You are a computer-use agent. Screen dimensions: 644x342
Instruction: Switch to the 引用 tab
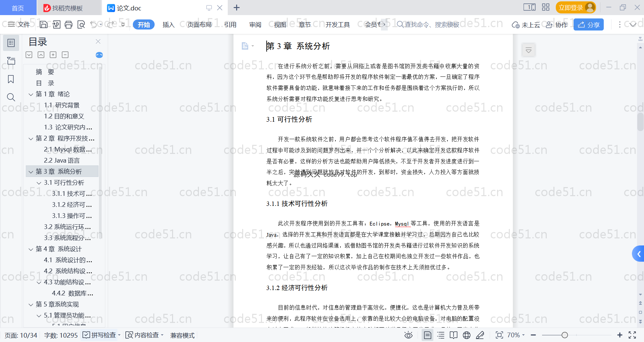pyautogui.click(x=230, y=24)
